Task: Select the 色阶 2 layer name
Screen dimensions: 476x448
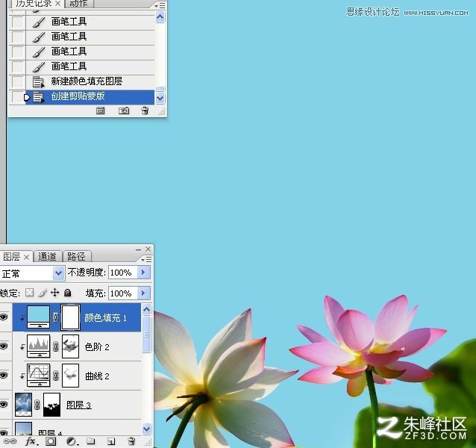Action: click(x=97, y=347)
